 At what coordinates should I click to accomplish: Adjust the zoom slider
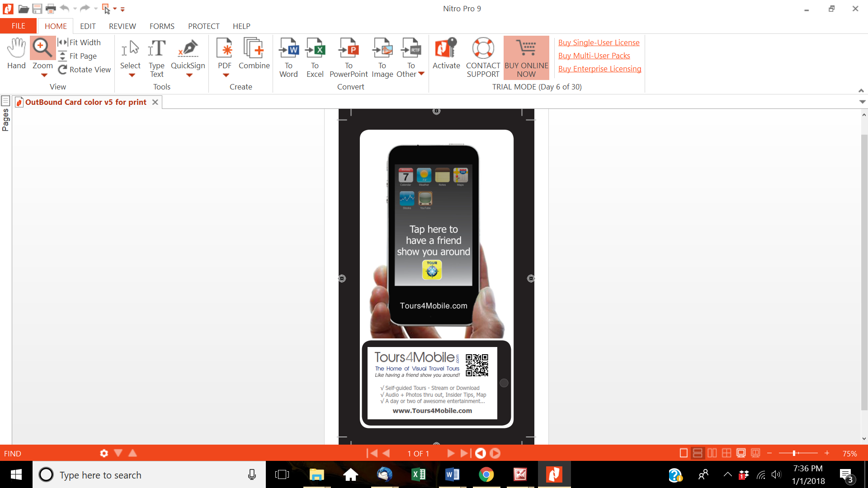pyautogui.click(x=794, y=453)
